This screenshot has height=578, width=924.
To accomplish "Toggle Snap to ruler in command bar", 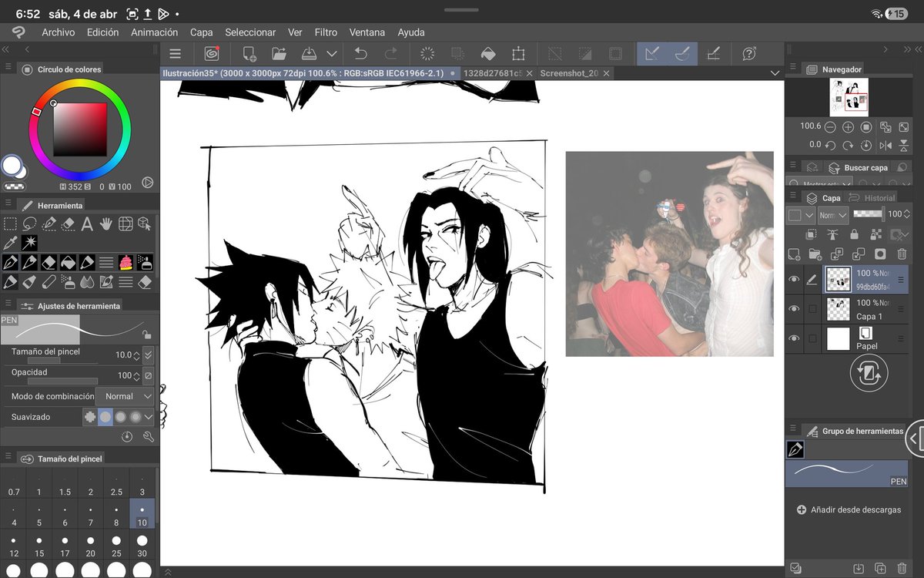I will click(x=652, y=53).
